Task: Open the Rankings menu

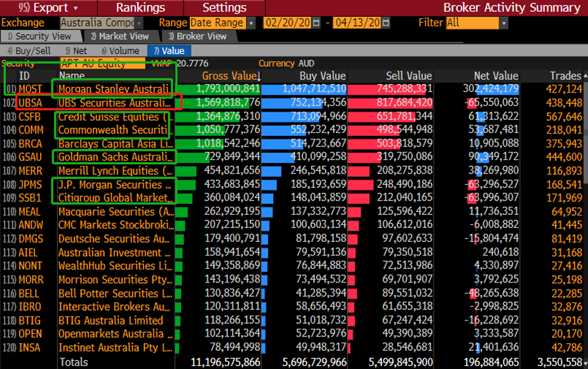Action: 141,8
